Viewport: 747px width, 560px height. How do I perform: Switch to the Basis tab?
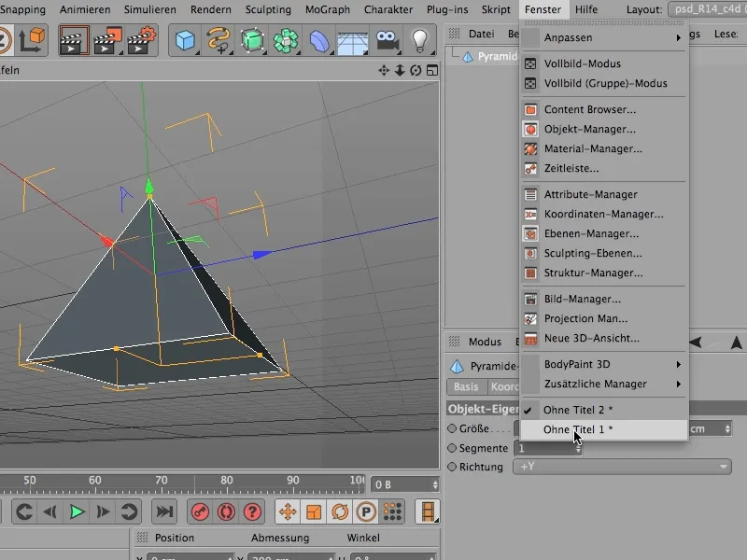click(466, 387)
